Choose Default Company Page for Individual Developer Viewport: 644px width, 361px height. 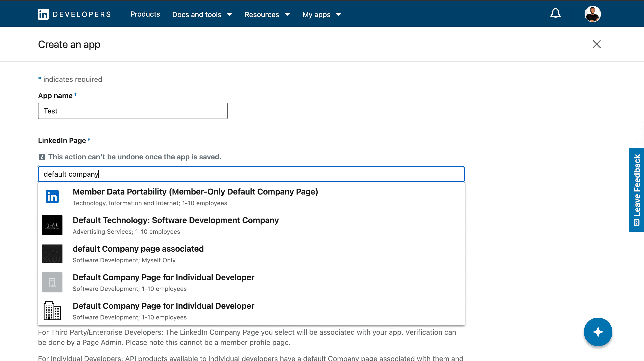coord(163,277)
